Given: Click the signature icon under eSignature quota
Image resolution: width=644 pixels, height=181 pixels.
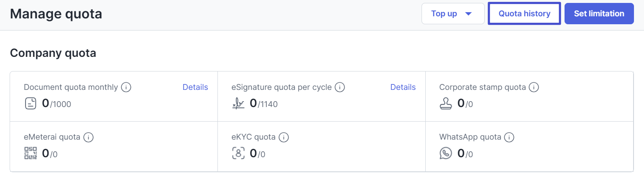Looking at the screenshot, I should coord(238,104).
